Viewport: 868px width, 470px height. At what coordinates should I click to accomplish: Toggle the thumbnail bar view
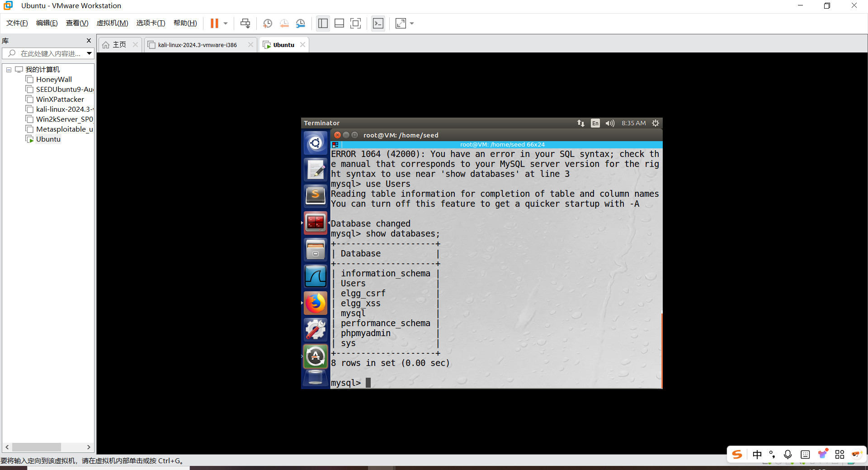tap(339, 23)
